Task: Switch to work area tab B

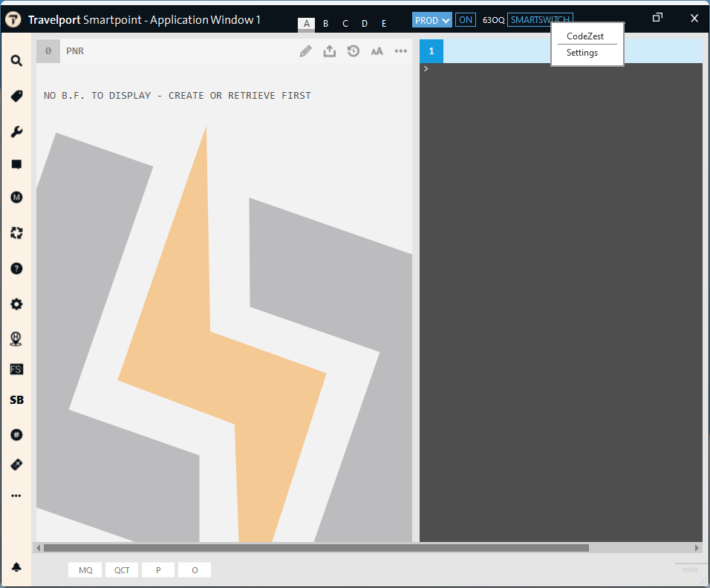Action: (325, 24)
